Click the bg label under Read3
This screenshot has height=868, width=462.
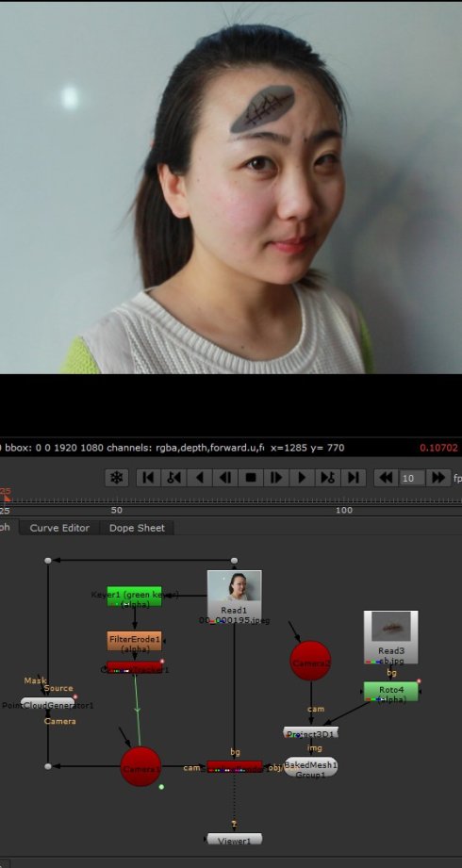pos(391,672)
